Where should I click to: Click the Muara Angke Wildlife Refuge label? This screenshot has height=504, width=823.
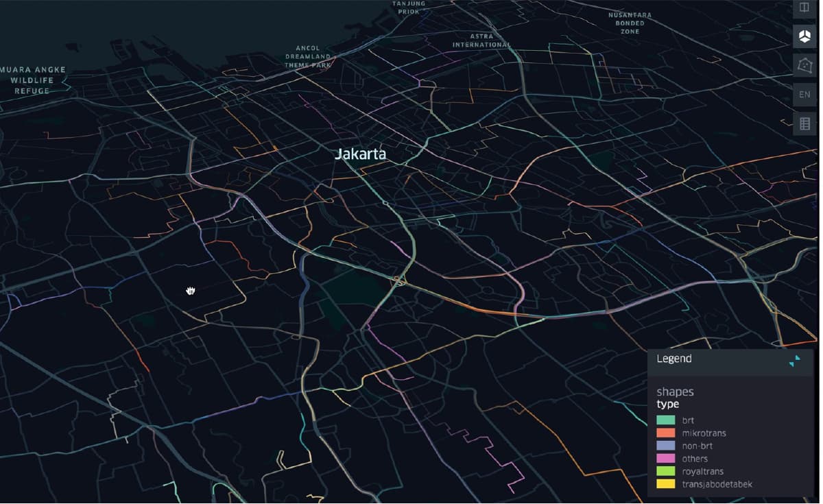(32, 80)
